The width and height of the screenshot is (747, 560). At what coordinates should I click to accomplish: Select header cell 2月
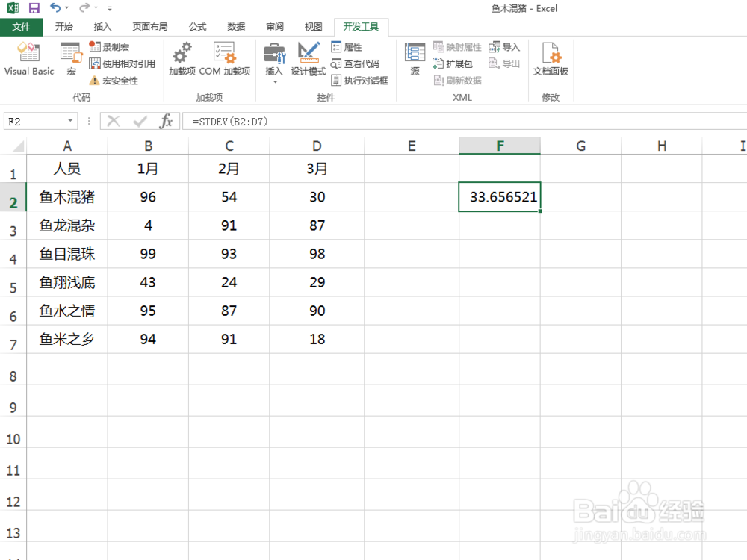click(x=229, y=169)
